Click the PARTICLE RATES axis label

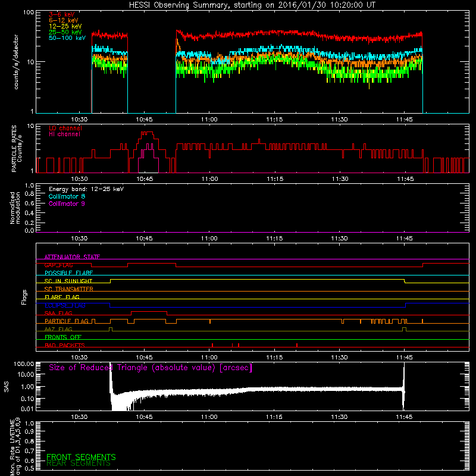pos(17,149)
